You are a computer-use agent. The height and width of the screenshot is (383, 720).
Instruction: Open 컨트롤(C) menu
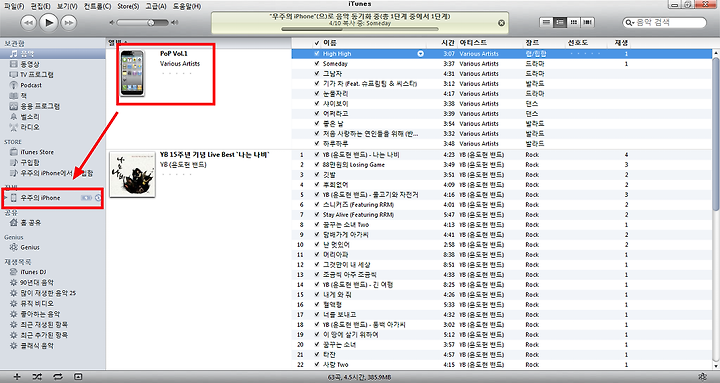[97, 6]
